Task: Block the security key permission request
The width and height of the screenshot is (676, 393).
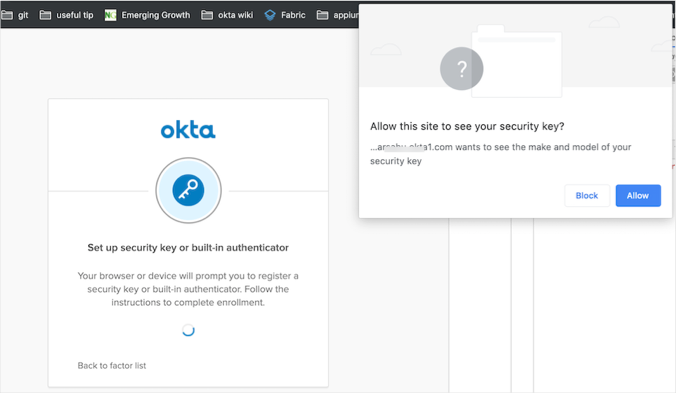Action: (x=587, y=196)
